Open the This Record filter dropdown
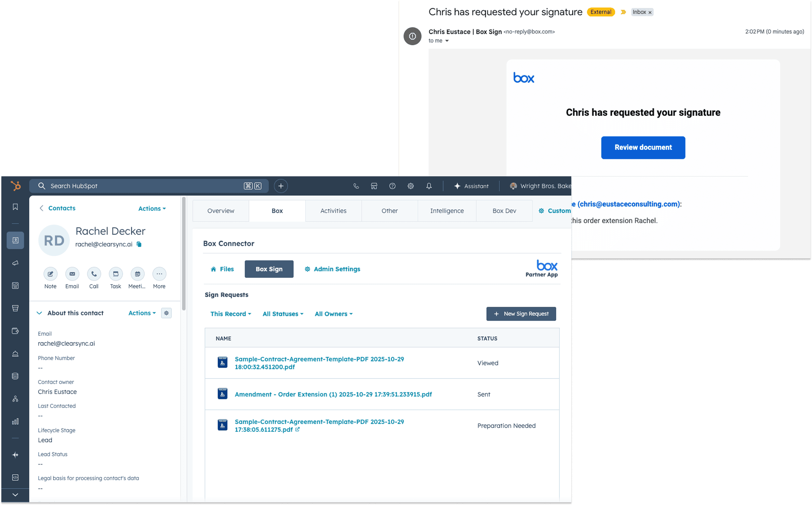812x505 pixels. 230,313
